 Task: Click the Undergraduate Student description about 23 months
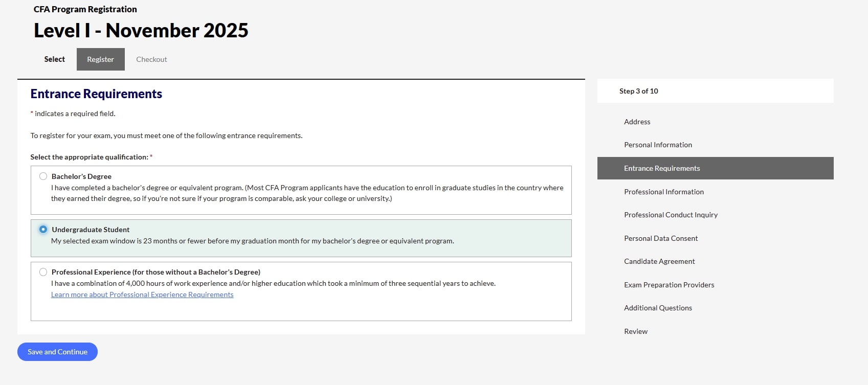click(x=253, y=241)
